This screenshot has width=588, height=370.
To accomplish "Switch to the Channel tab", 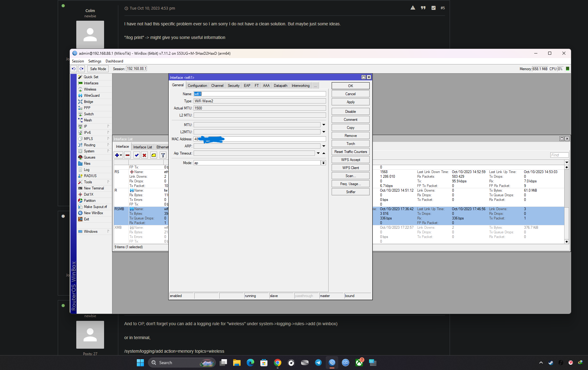I will click(217, 86).
